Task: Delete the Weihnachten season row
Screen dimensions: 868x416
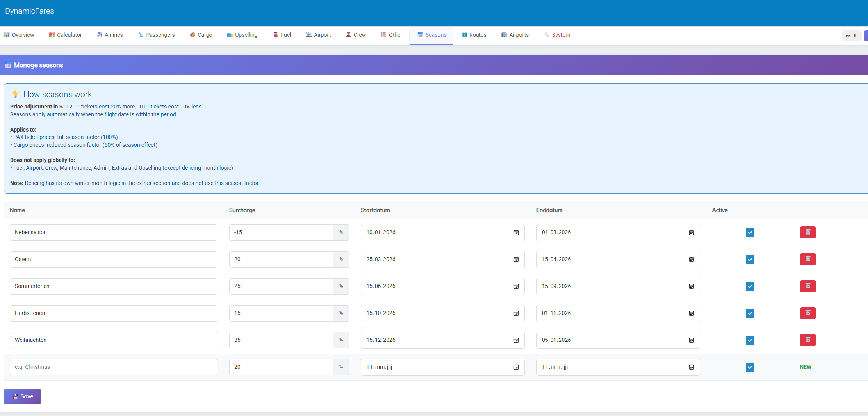Action: [x=807, y=340]
